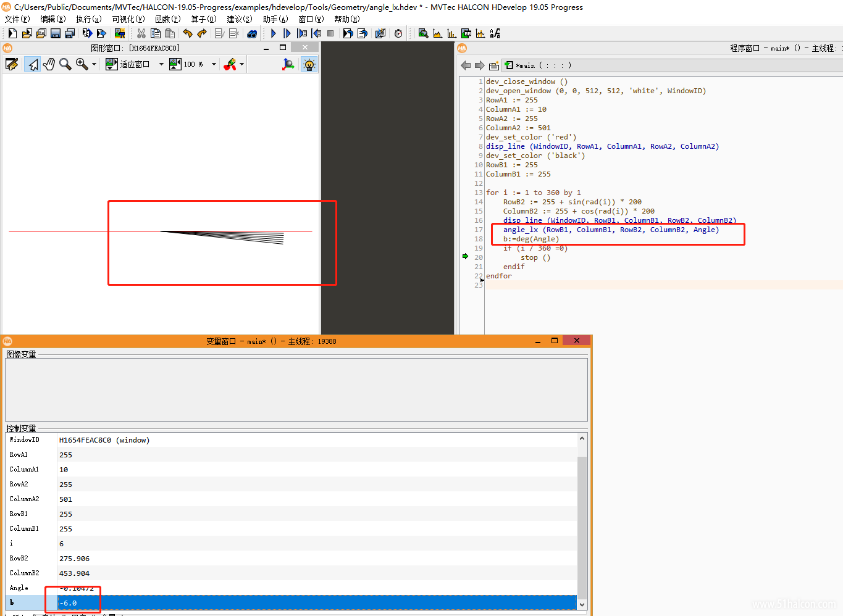The width and height of the screenshot is (843, 616).
Task: Select the magnifier tool in graphics window
Action: point(65,64)
